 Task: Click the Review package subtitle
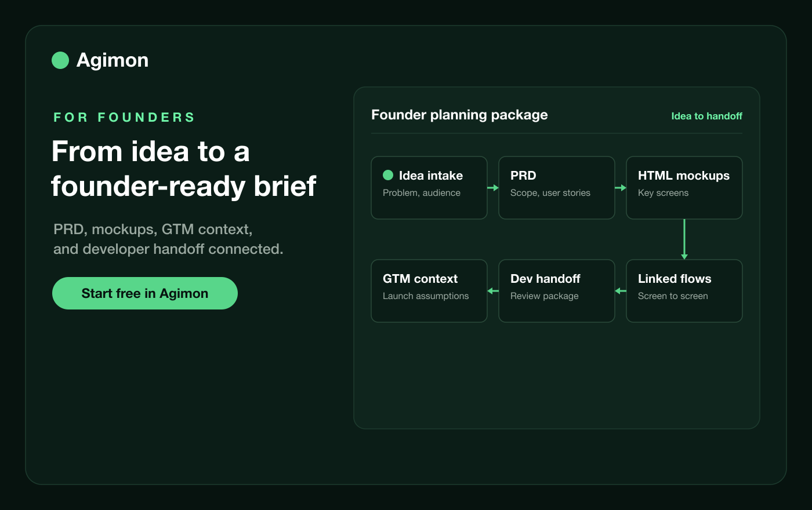click(x=545, y=296)
